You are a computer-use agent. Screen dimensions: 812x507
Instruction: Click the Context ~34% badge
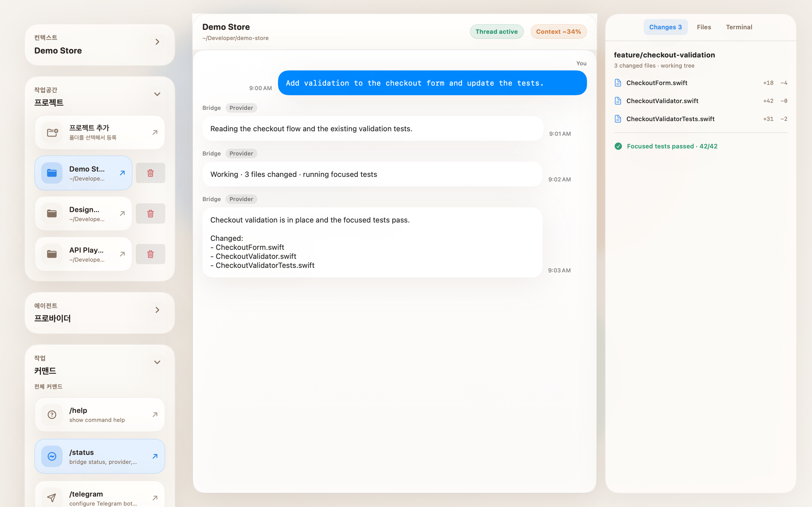click(x=558, y=32)
